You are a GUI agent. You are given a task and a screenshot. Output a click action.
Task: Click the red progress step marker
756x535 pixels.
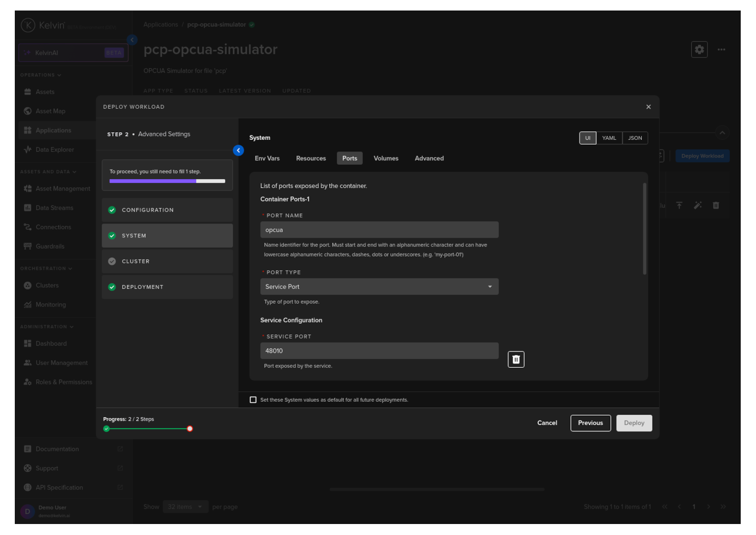coord(190,429)
